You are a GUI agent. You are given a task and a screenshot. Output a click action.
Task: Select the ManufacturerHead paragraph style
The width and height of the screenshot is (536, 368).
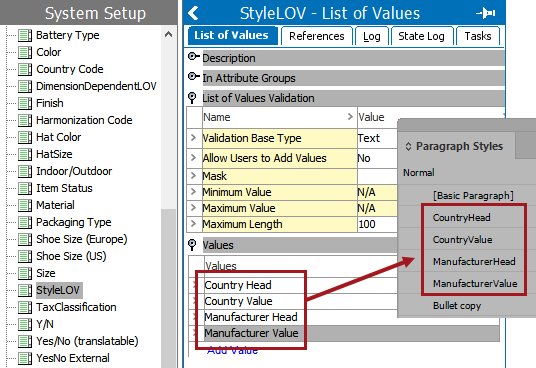pyautogui.click(x=474, y=262)
